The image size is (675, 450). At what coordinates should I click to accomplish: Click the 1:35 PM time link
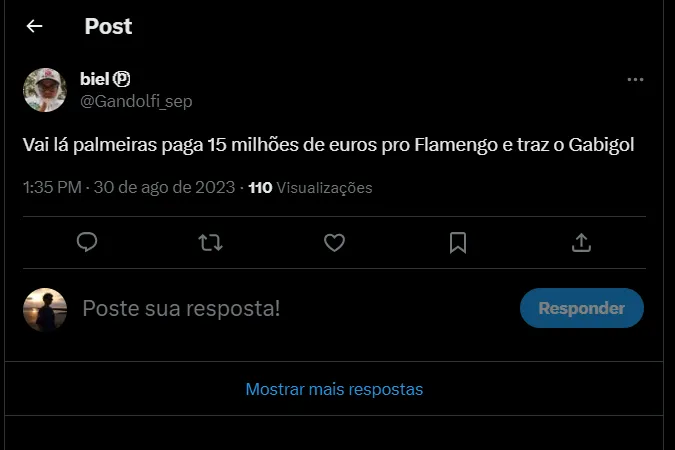(53, 187)
